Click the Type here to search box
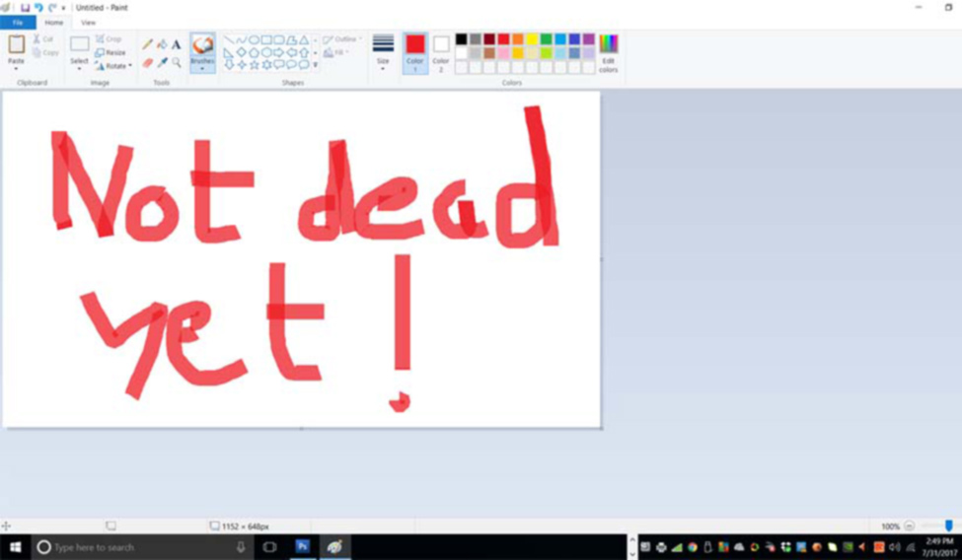Screen dimensions: 962x560 142,547
